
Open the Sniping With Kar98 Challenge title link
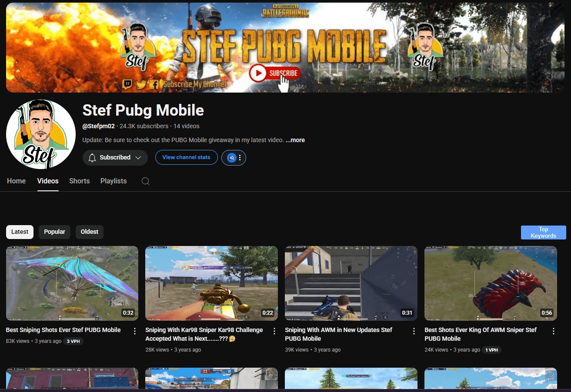pyautogui.click(x=204, y=334)
